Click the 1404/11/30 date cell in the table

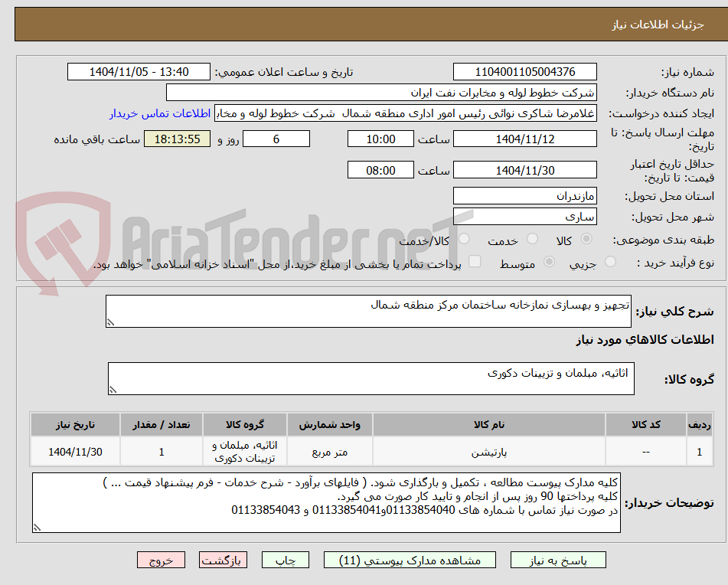coord(75,452)
